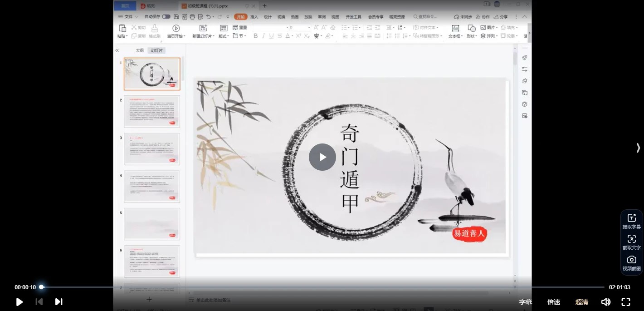Open the 视图 view tab

click(335, 17)
